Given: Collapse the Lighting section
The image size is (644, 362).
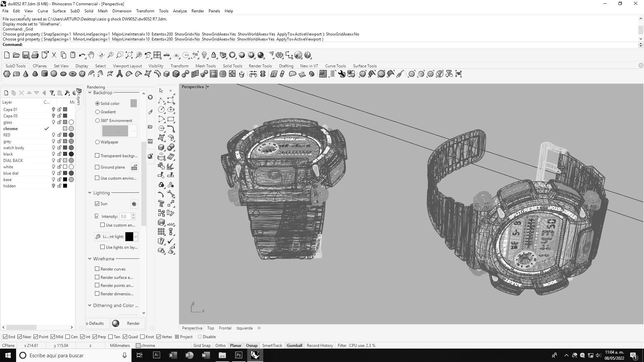Looking at the screenshot, I should pyautogui.click(x=90, y=193).
